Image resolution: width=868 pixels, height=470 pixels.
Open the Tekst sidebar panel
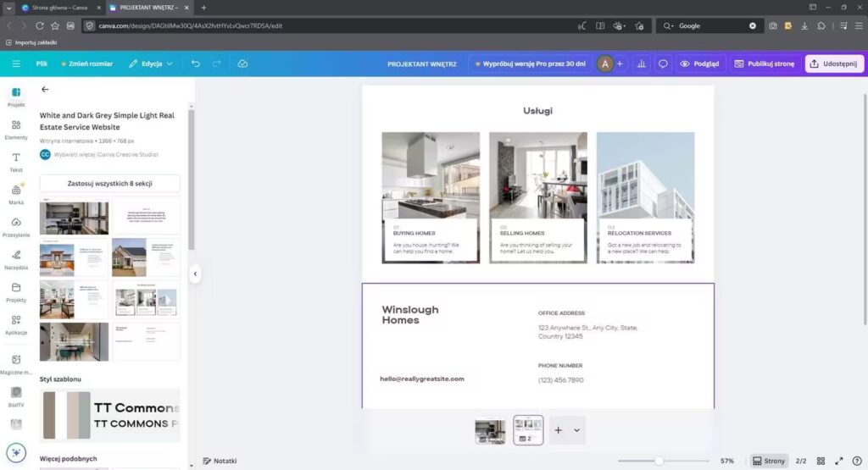[16, 162]
